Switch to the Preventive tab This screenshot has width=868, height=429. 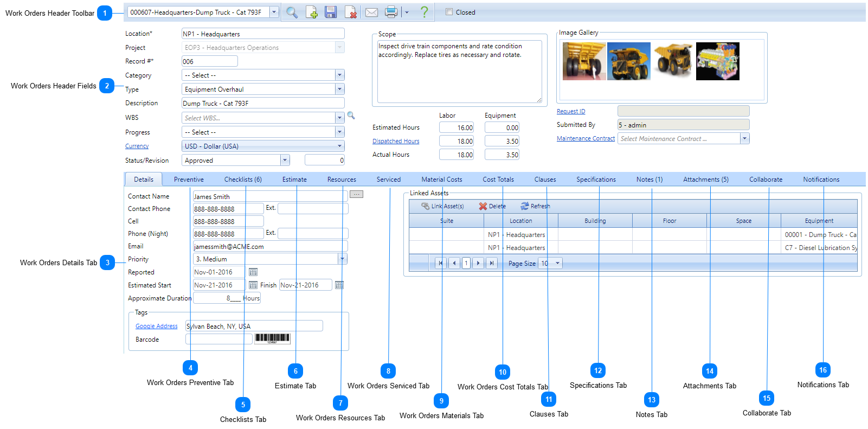coord(189,180)
